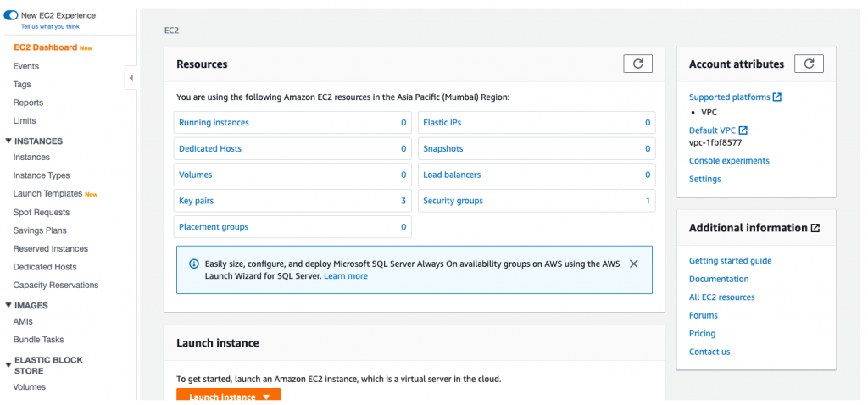Collapse the Elastic Block Store section
This screenshot has height=405, width=868.
8,360
